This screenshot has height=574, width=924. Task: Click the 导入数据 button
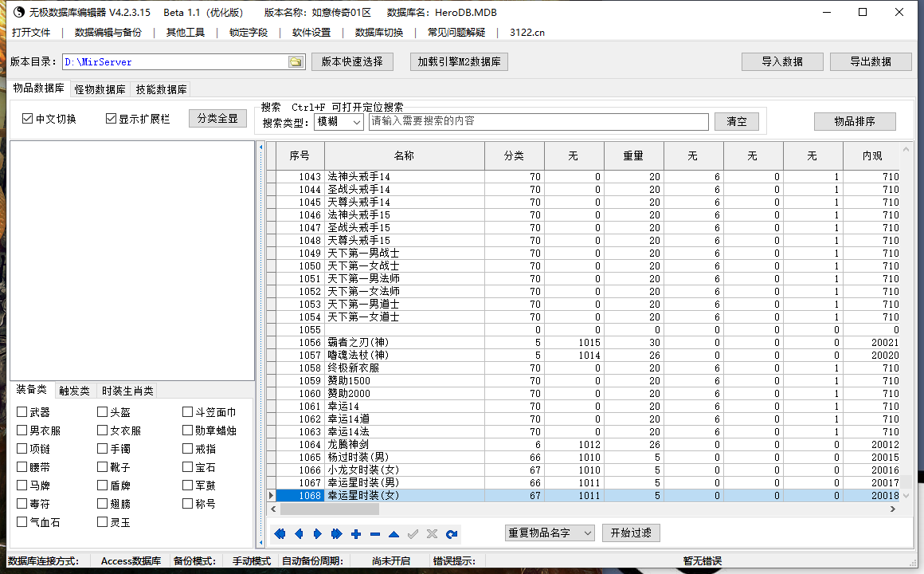coord(782,61)
